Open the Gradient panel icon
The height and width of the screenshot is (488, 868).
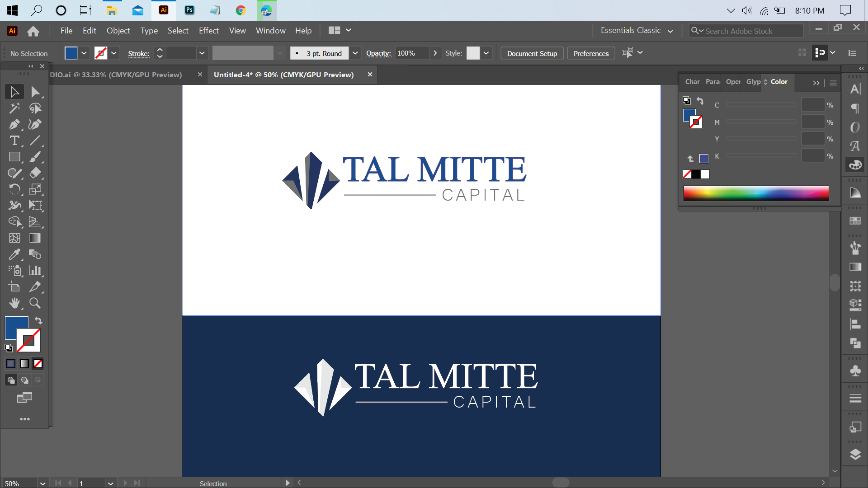[855, 267]
